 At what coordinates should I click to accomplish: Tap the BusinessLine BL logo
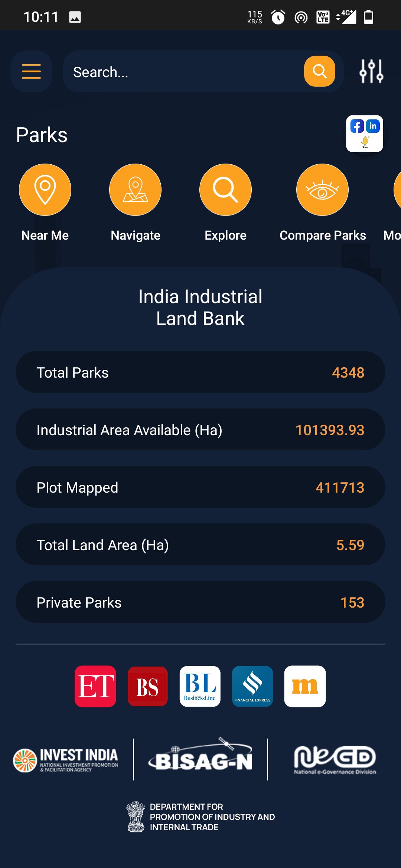coord(200,686)
